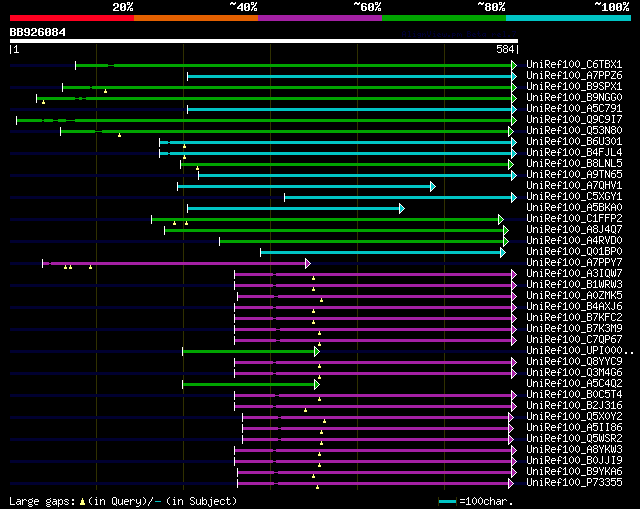
Task: Select the UniRef100_B6U301 label
Action: click(574, 142)
